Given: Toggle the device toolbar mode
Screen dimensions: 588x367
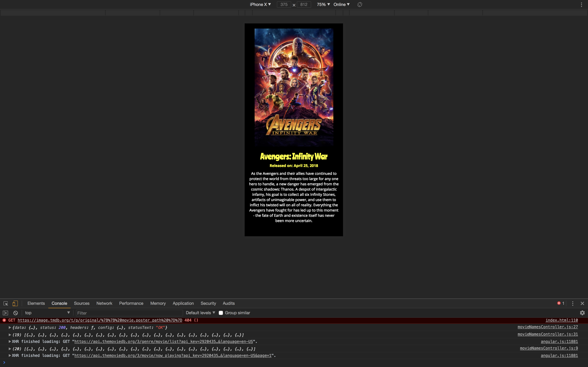Looking at the screenshot, I should pyautogui.click(x=15, y=303).
